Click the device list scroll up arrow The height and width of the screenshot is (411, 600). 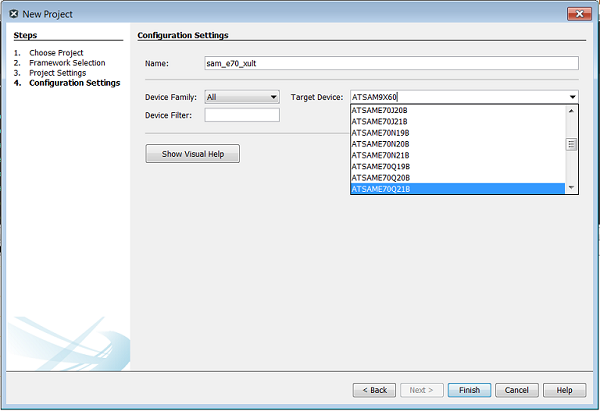coord(571,111)
